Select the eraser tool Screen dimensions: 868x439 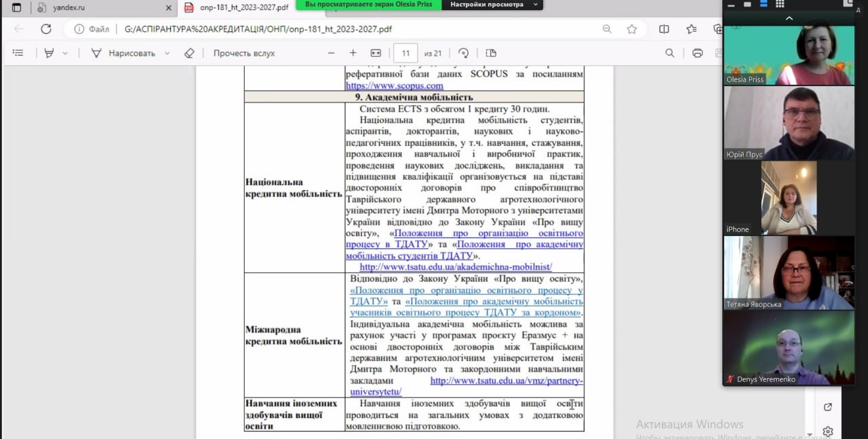[189, 53]
